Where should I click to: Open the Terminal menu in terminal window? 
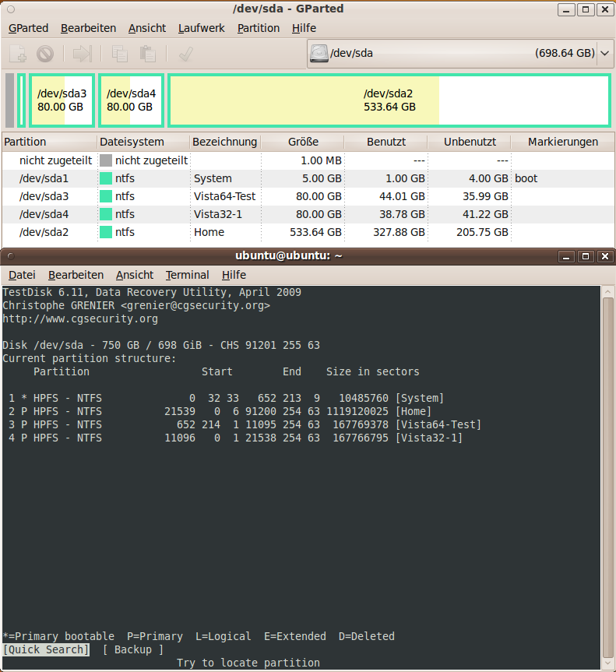pos(188,275)
